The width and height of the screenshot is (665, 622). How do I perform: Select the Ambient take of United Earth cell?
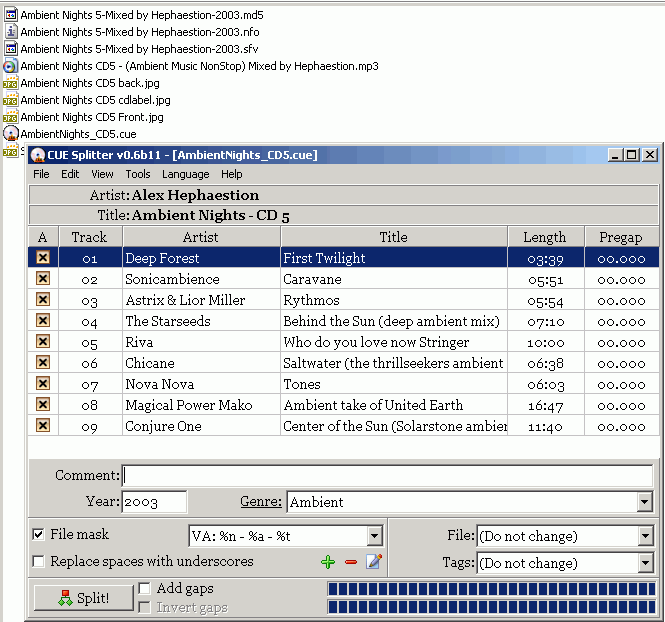(x=394, y=405)
